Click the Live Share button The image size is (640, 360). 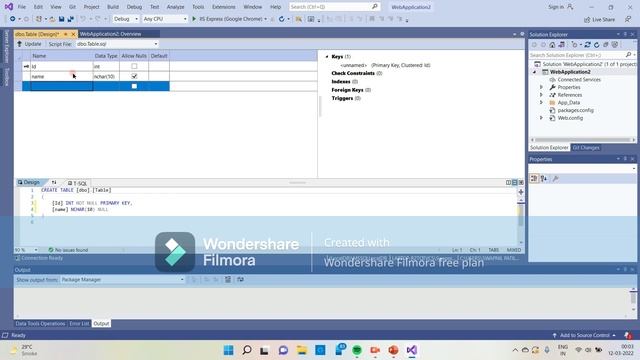point(599,19)
